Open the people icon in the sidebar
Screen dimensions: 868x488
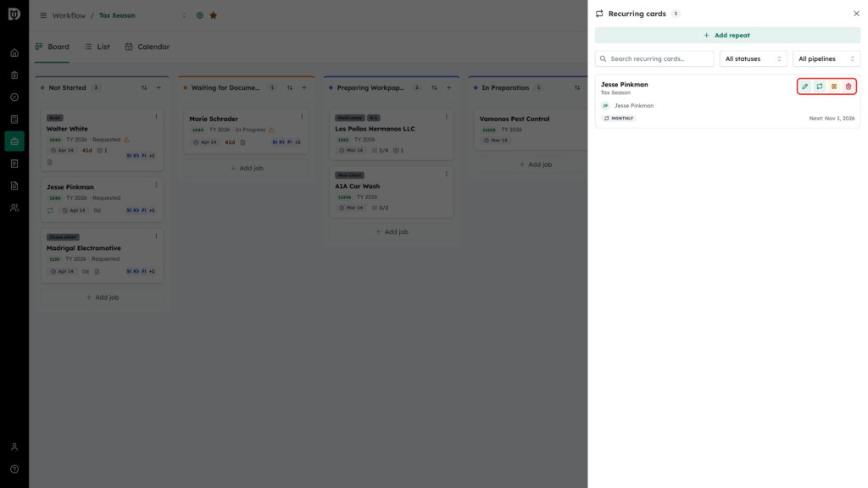(14, 208)
